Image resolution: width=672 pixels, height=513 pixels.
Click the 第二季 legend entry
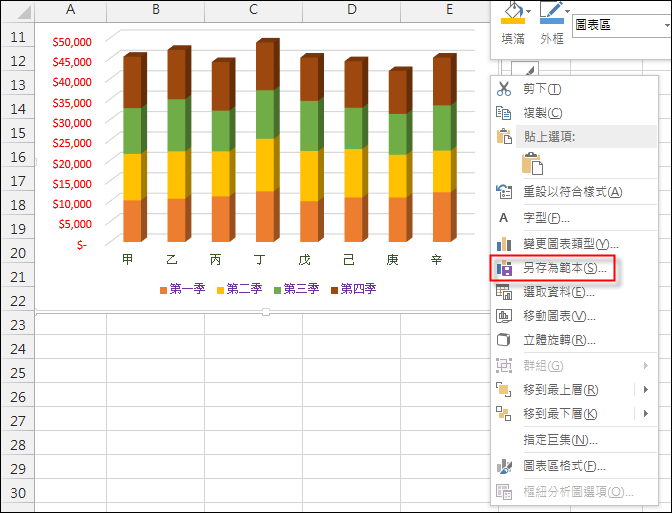tap(240, 289)
